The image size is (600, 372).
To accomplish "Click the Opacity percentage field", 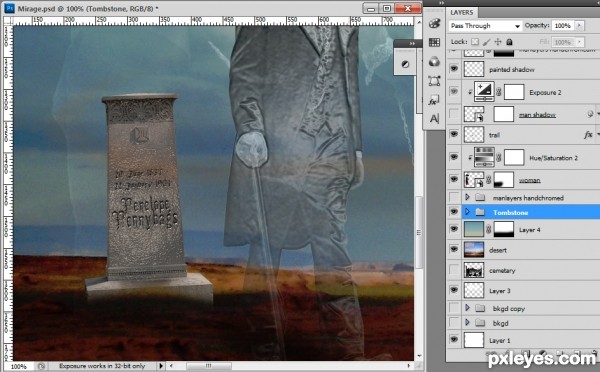I will coord(562,26).
